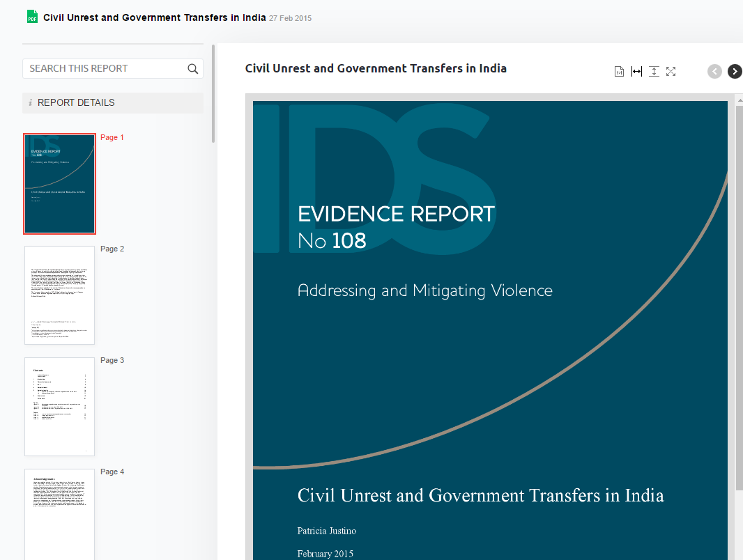Click 'Addressing and Mitigating Violence' on the cover

pos(425,290)
